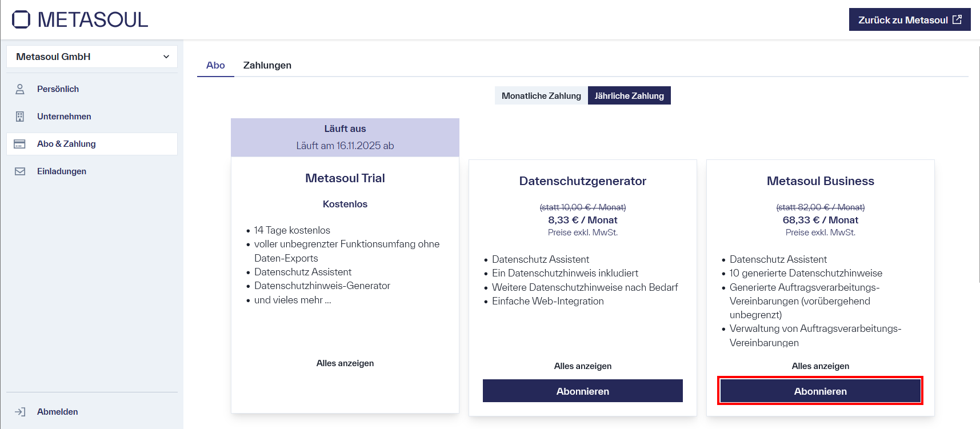Go to Einladungen in the sidebar
The width and height of the screenshot is (980, 429).
click(92, 171)
